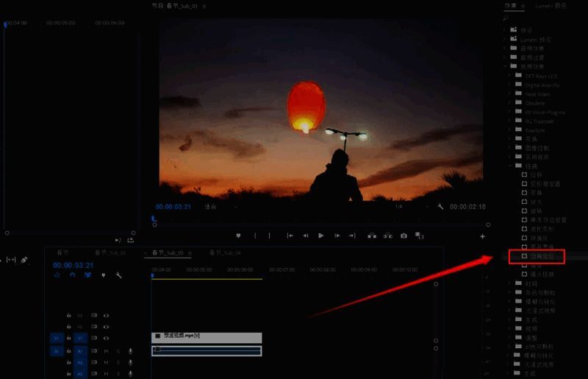The image size is (588, 379).
Task: Switch to the Sub_04 sequence tab
Action: pos(226,252)
